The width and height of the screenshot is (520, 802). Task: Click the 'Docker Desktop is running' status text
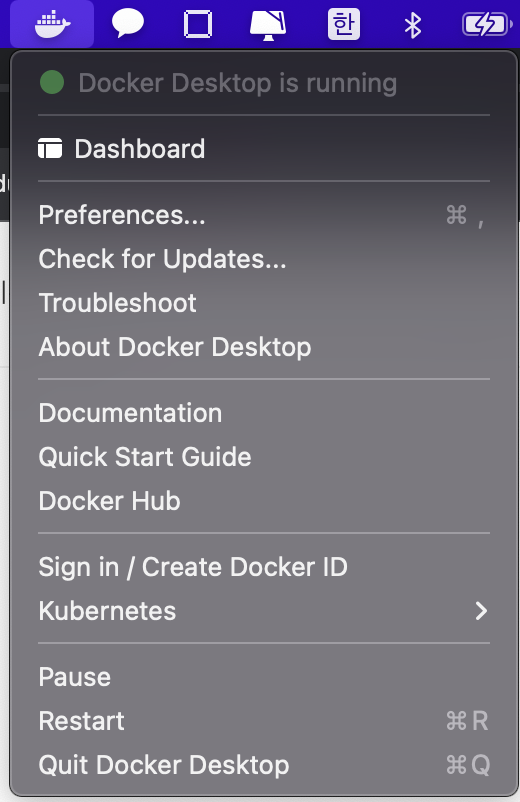point(238,83)
